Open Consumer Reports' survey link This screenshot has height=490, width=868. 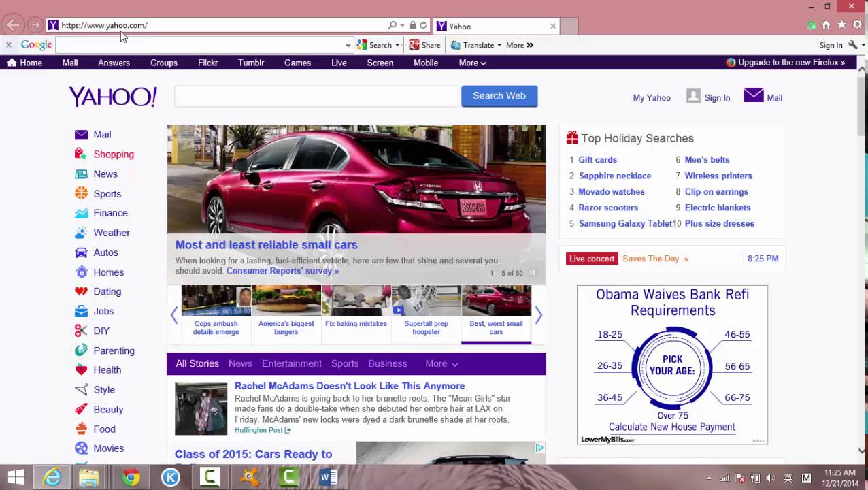click(282, 271)
